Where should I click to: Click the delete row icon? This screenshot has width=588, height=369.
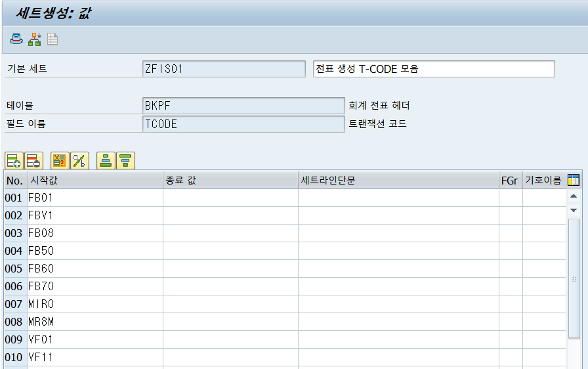[x=33, y=161]
